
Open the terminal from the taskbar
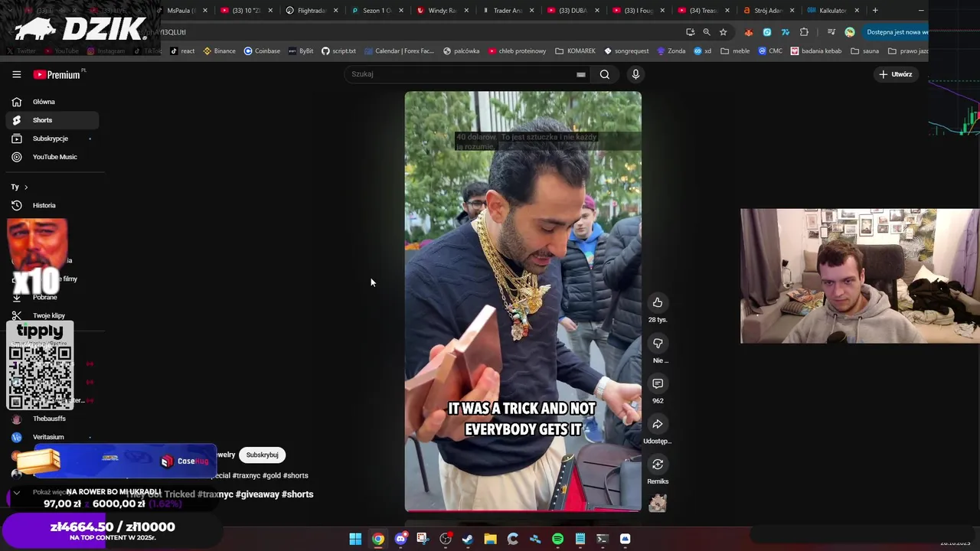click(603, 539)
